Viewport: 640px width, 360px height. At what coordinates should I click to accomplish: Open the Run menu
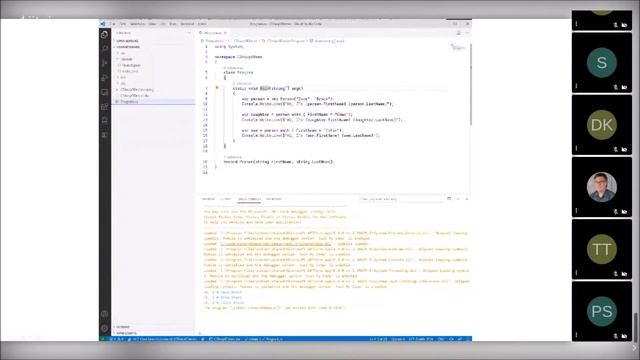tap(173, 24)
